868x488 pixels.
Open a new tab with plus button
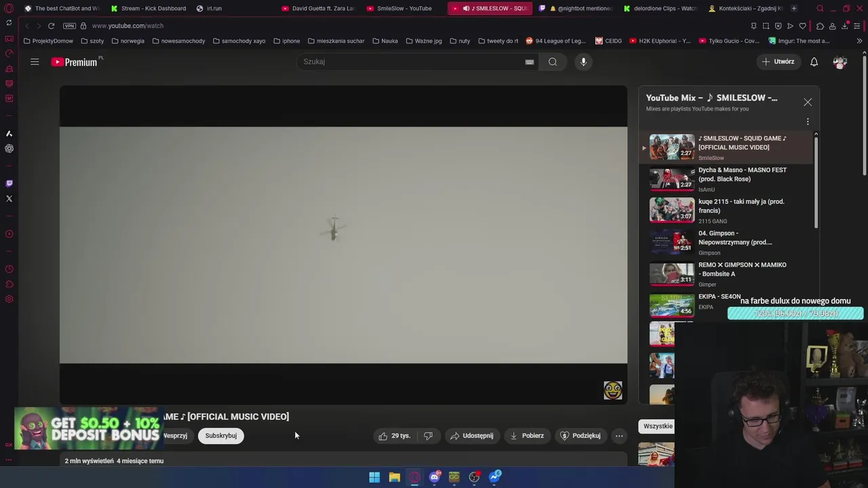pos(793,8)
